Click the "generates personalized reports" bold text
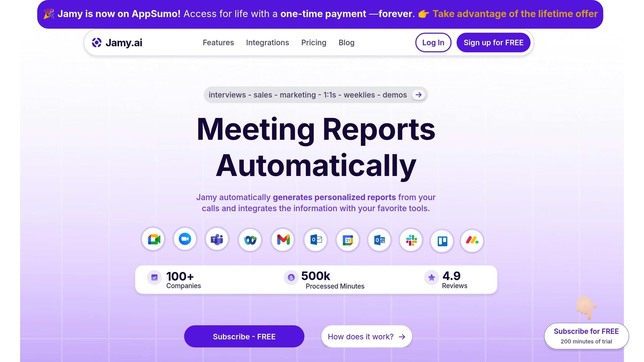 pyautogui.click(x=334, y=197)
